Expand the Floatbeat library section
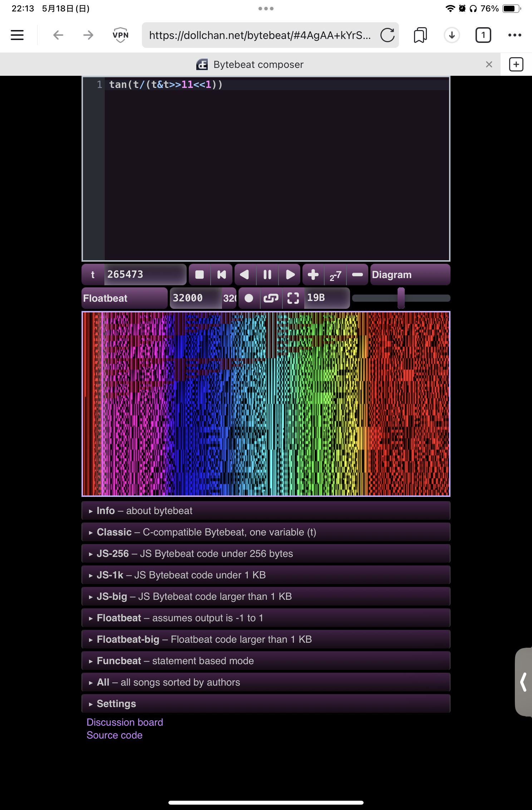The image size is (532, 810). 266,618
